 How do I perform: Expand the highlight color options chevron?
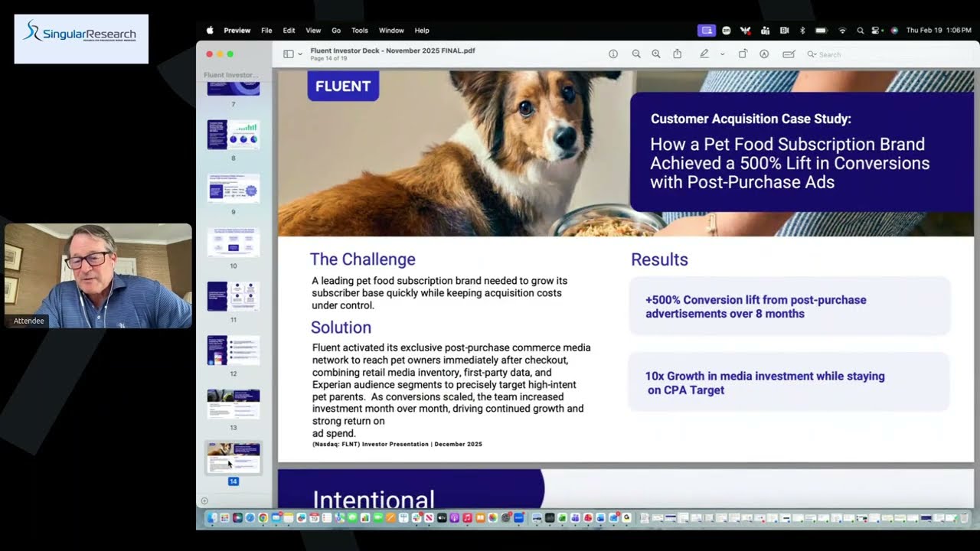click(x=722, y=54)
